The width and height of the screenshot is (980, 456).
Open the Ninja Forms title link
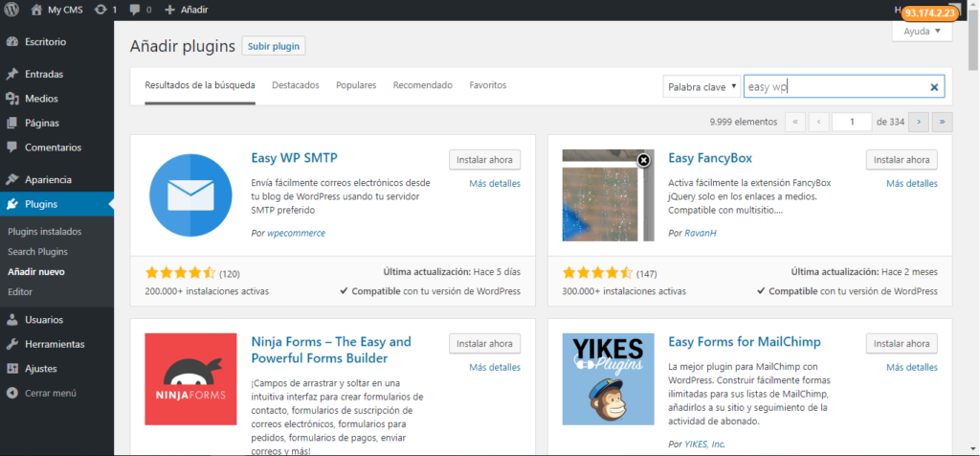pyautogui.click(x=331, y=350)
